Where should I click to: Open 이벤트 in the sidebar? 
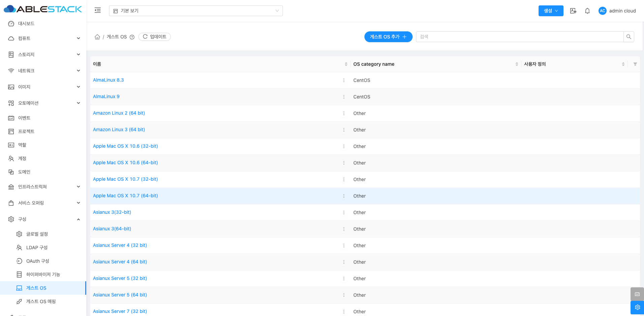(x=43, y=118)
